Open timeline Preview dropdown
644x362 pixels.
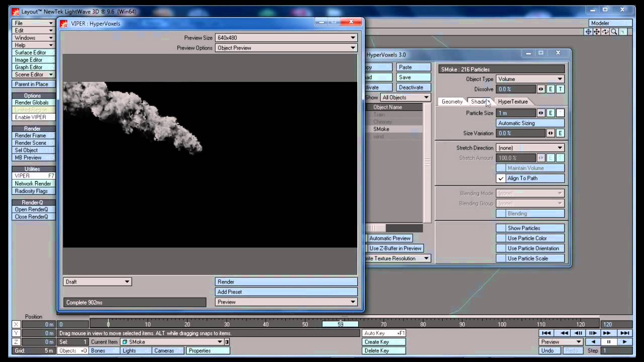(x=561, y=342)
